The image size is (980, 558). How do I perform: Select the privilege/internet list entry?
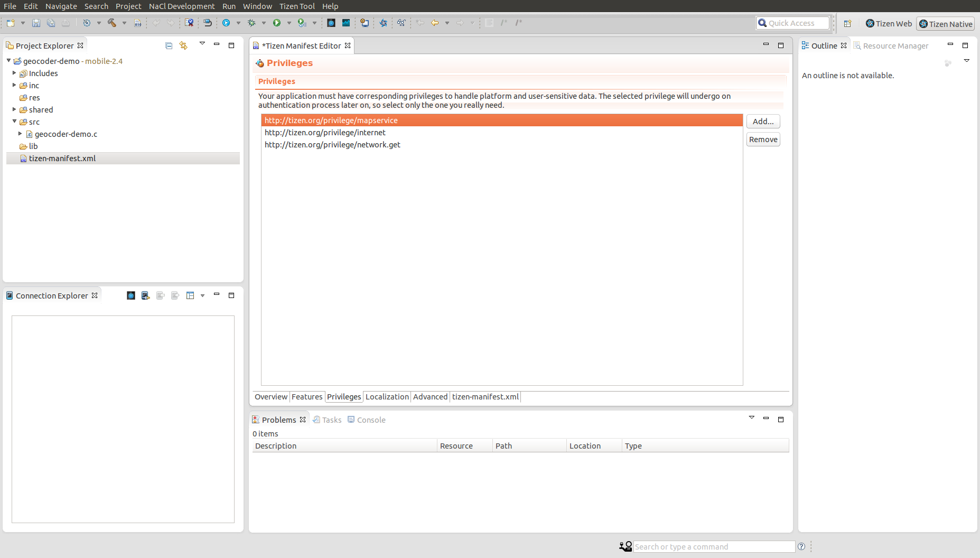pyautogui.click(x=325, y=133)
